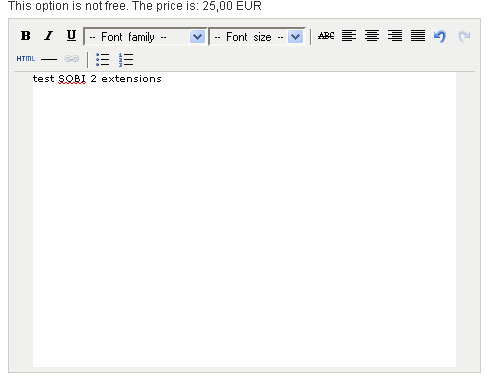
Task: Align text left
Action: coord(349,36)
